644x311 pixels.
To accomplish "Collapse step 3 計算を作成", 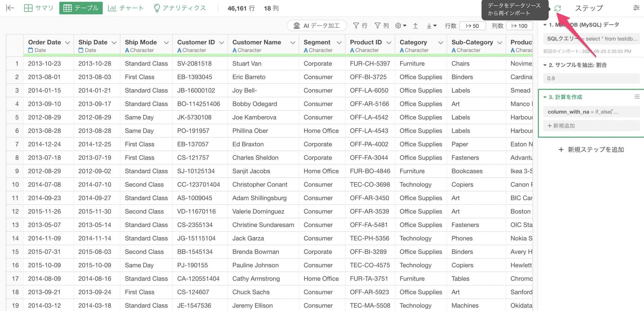I will coord(545,97).
